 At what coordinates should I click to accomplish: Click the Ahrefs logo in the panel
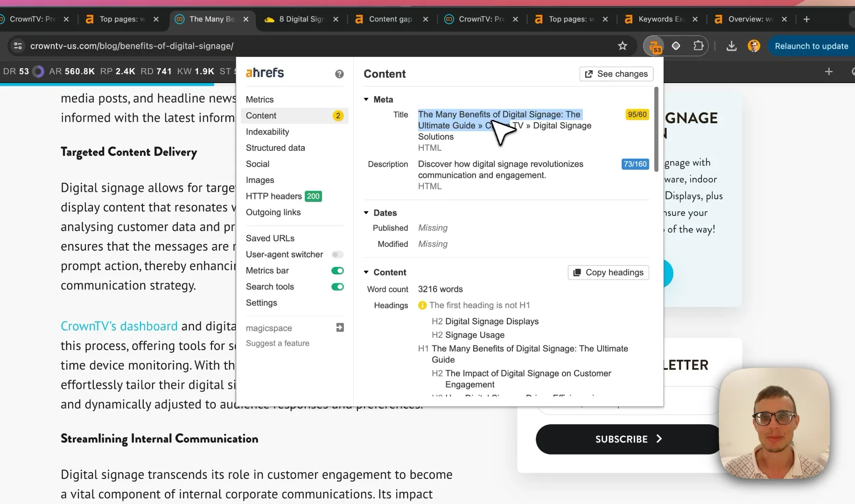[x=265, y=73]
